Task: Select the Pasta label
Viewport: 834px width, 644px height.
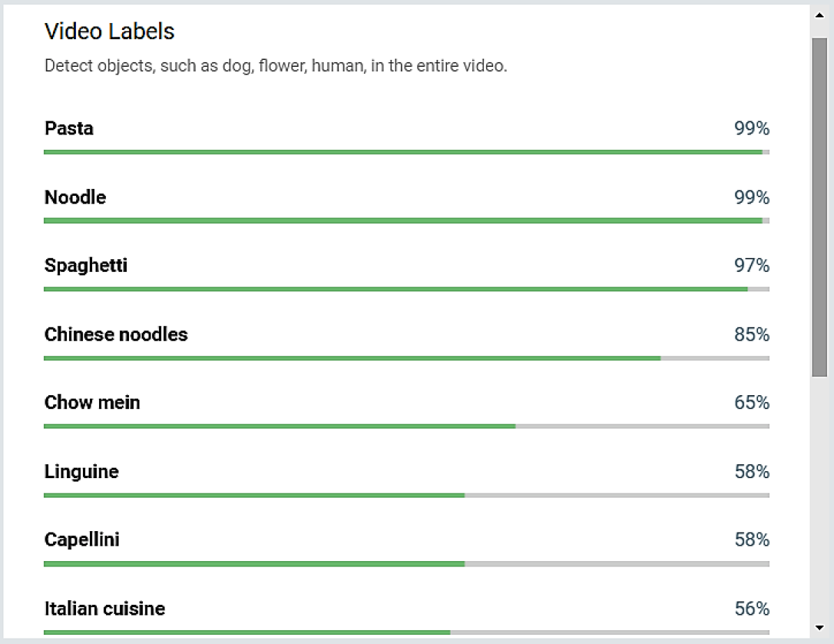Action: tap(69, 128)
